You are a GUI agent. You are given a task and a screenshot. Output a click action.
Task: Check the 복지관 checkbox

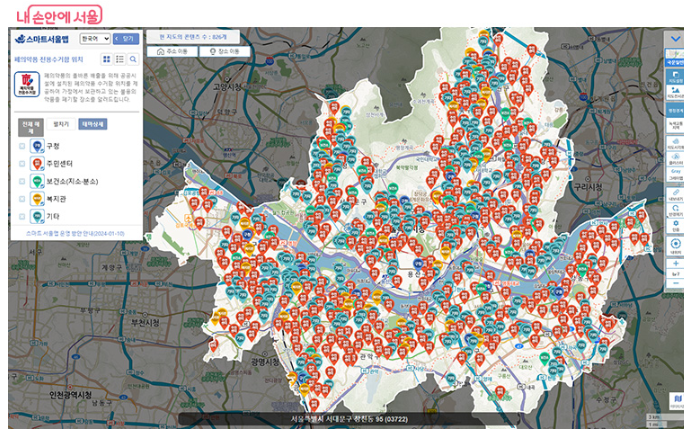coord(22,199)
